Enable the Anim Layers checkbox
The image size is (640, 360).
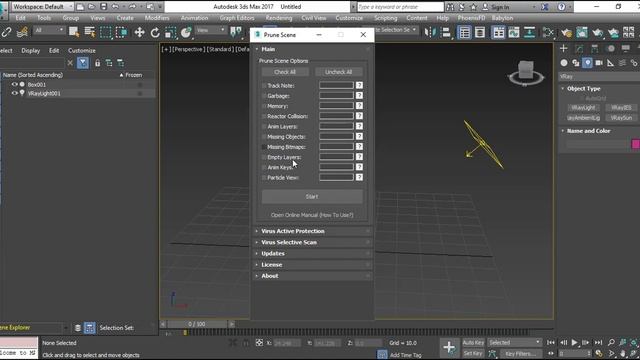264,127
